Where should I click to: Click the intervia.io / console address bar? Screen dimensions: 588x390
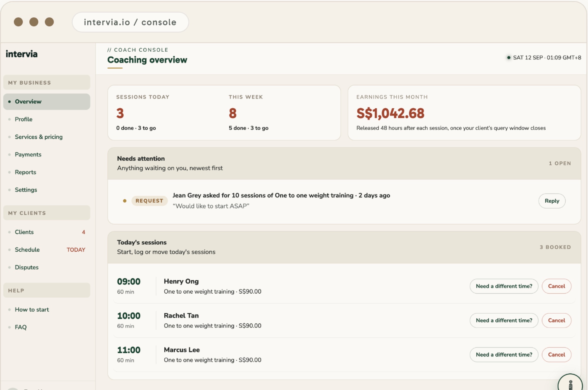130,22
